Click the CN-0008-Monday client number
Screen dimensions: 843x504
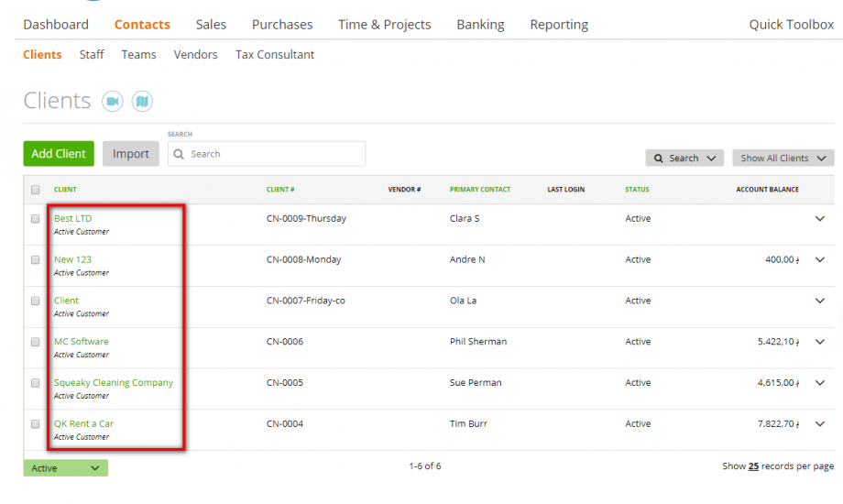click(x=304, y=259)
